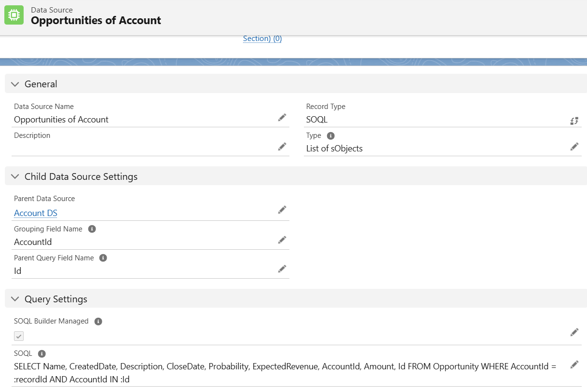Image resolution: width=587 pixels, height=392 pixels.
Task: Edit SOQL Builder Managed pencil icon
Action: pos(574,332)
